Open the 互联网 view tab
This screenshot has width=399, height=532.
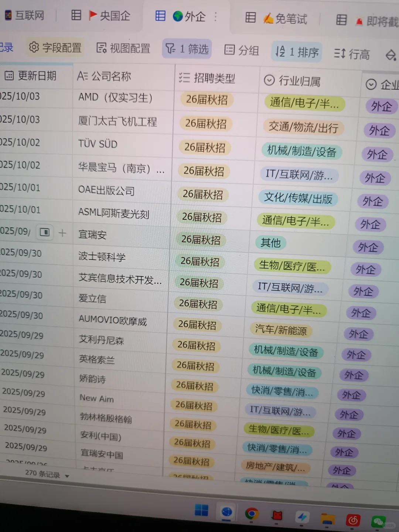[24, 15]
